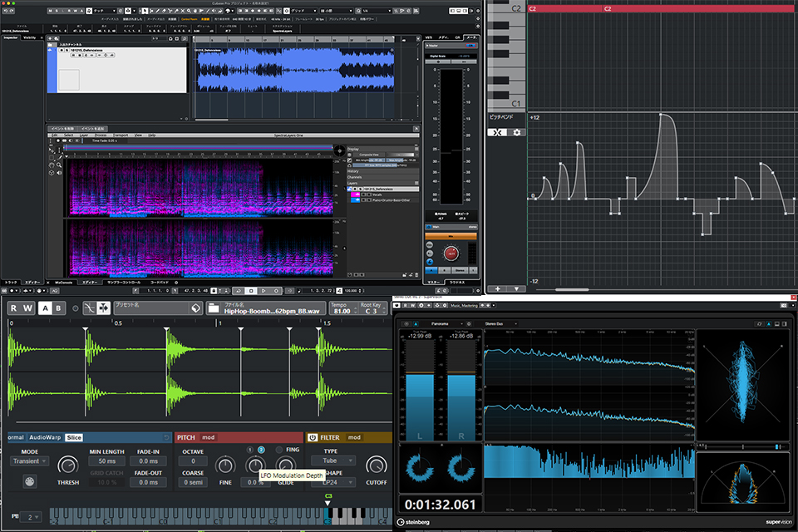Enable Write automation with the W button
Image resolution: width=798 pixels, height=532 pixels.
[26, 307]
